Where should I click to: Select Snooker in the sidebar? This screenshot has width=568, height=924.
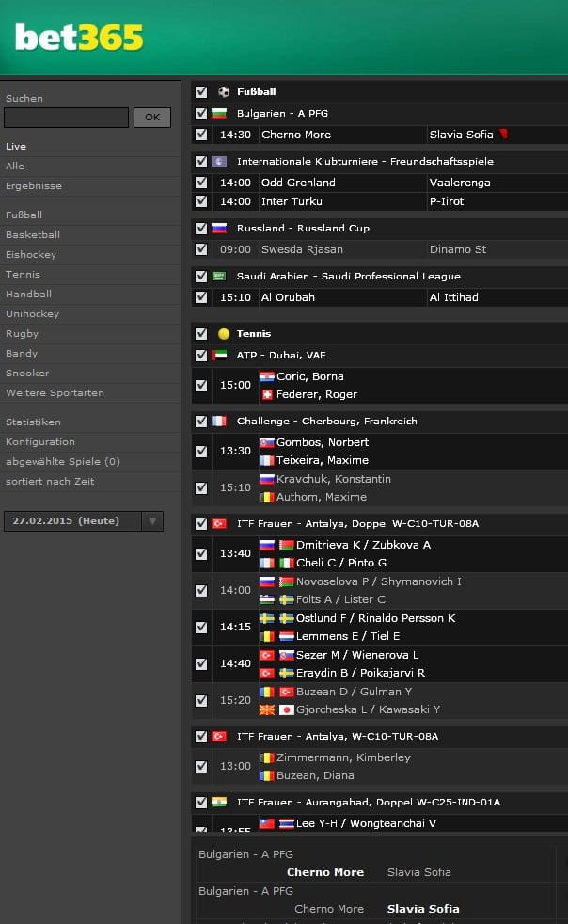tap(27, 373)
